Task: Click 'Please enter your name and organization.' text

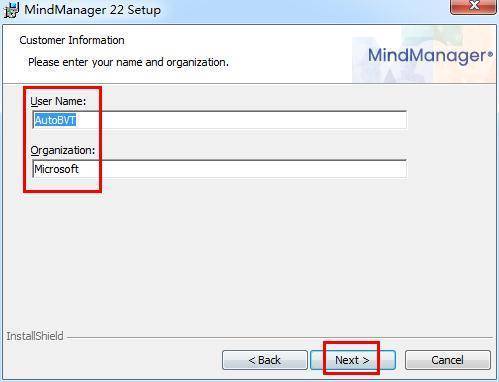Action: [x=128, y=62]
